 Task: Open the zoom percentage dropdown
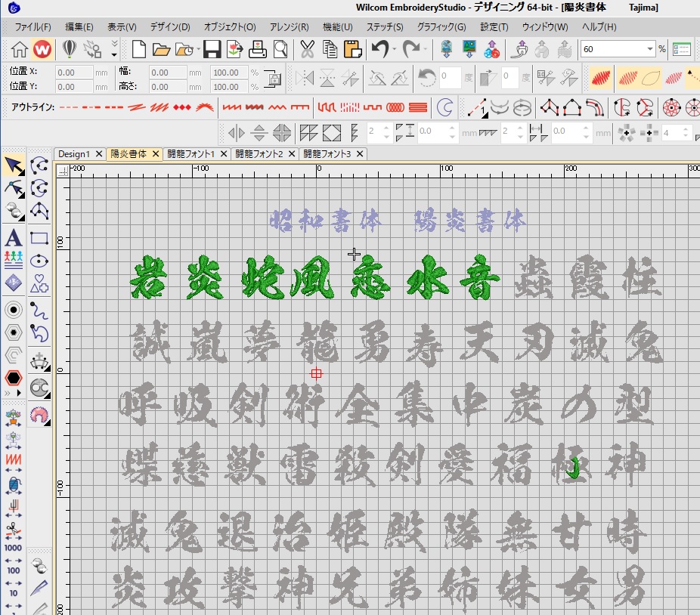pyautogui.click(x=649, y=49)
